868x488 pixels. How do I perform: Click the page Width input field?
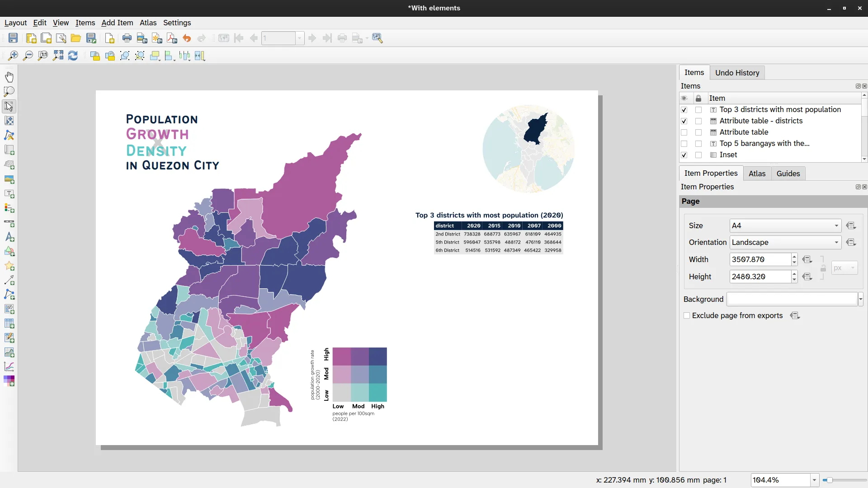click(759, 259)
